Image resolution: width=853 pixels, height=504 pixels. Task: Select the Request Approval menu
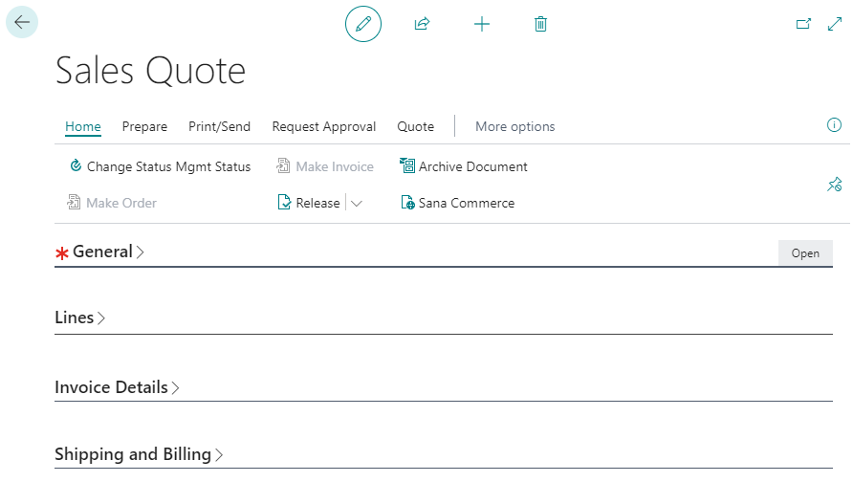pyautogui.click(x=323, y=126)
